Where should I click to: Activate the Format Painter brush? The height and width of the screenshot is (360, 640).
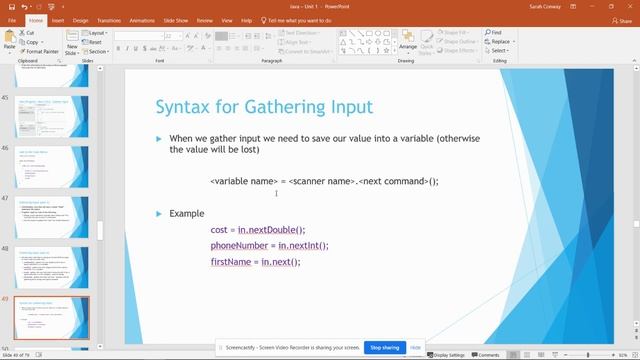pos(39,51)
